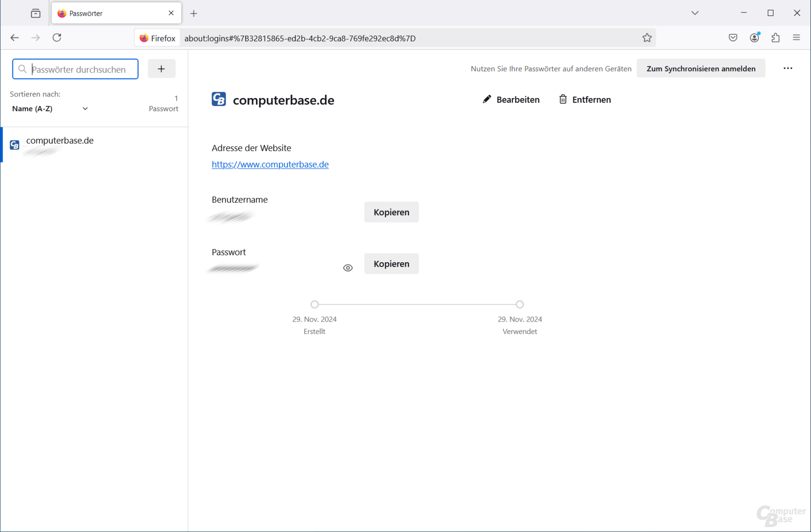Copy the Passwort with Kopieren

(391, 264)
